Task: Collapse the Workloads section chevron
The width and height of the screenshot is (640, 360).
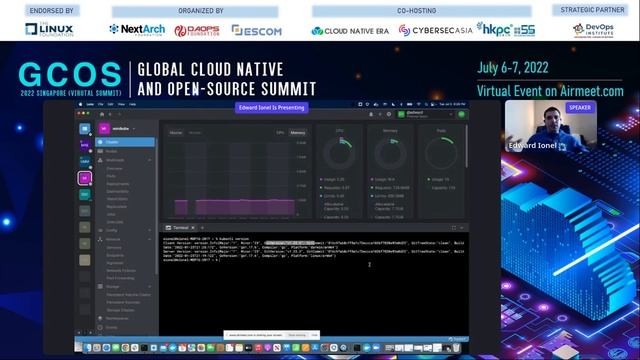Action: [150, 160]
